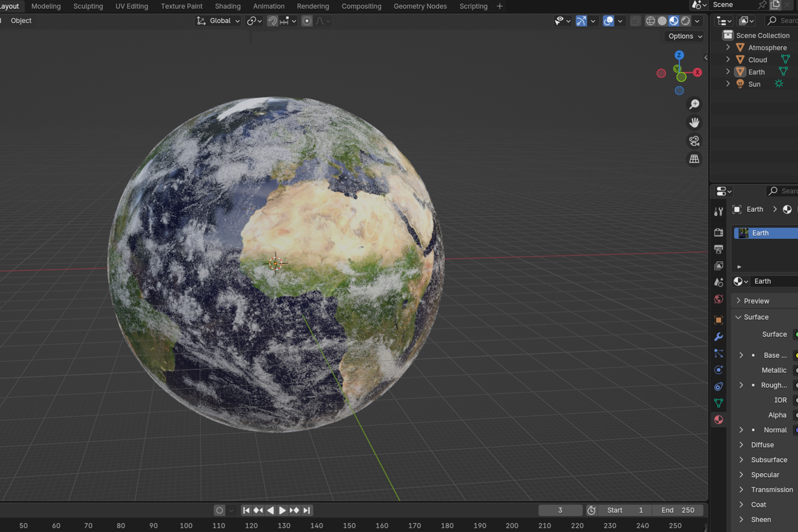Click the Sun light data icon

779,84
